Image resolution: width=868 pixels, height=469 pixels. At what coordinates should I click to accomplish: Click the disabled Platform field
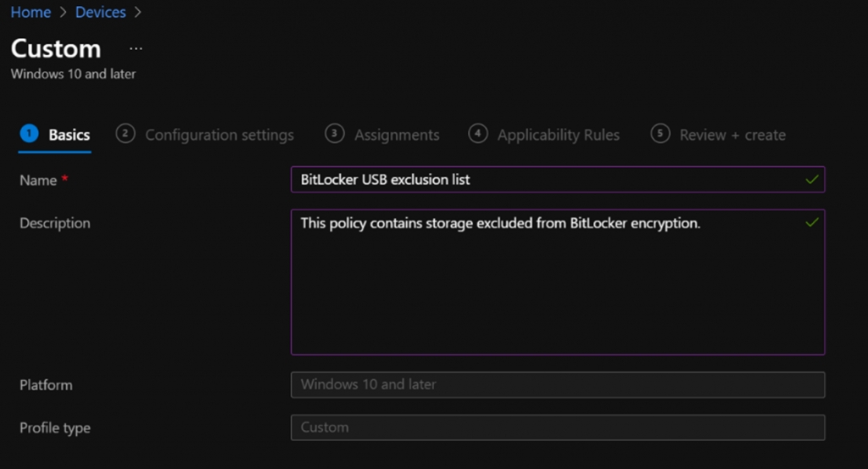[557, 384]
